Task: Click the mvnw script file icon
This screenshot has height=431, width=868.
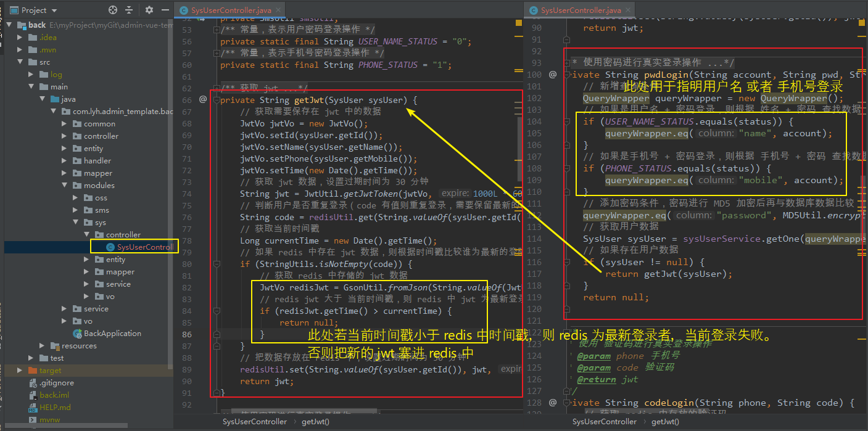Action: (33, 419)
